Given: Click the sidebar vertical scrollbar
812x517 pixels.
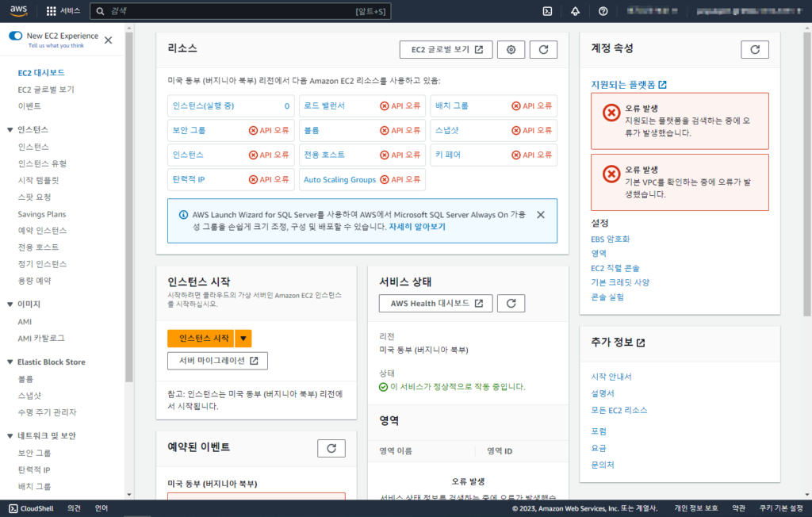Looking at the screenshot, I should [129, 207].
